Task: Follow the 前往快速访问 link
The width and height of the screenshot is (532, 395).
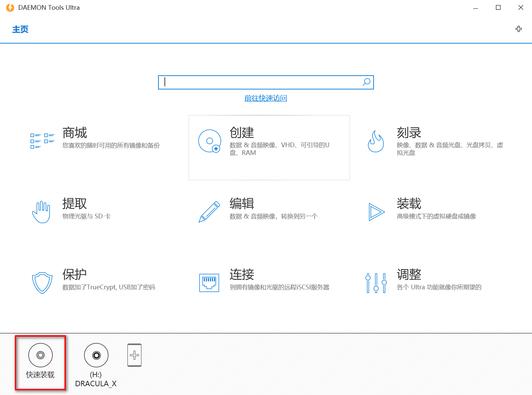Action: 265,98
